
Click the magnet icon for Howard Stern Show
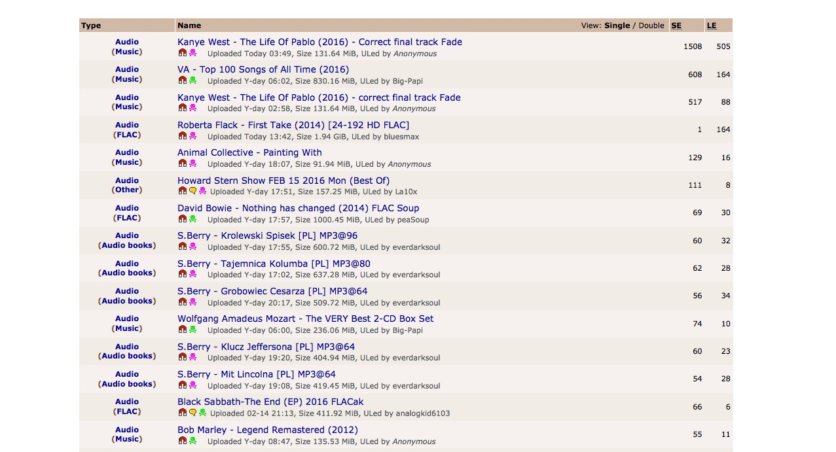coord(182,191)
